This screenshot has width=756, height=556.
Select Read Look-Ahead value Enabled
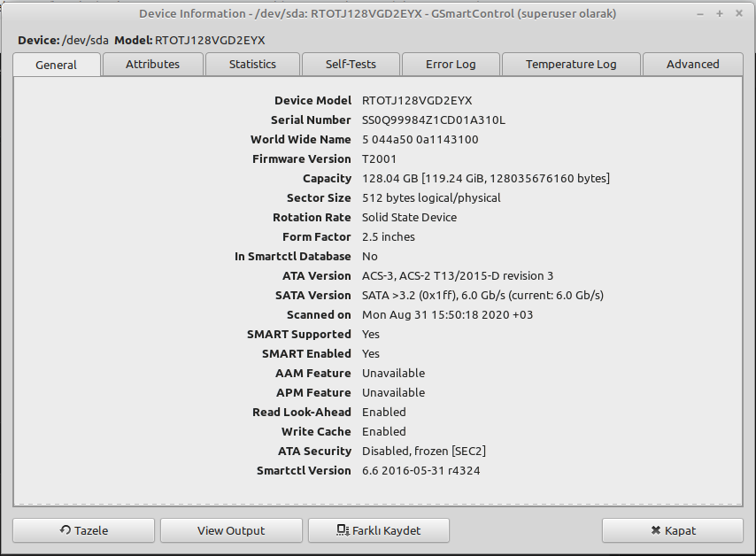384,413
